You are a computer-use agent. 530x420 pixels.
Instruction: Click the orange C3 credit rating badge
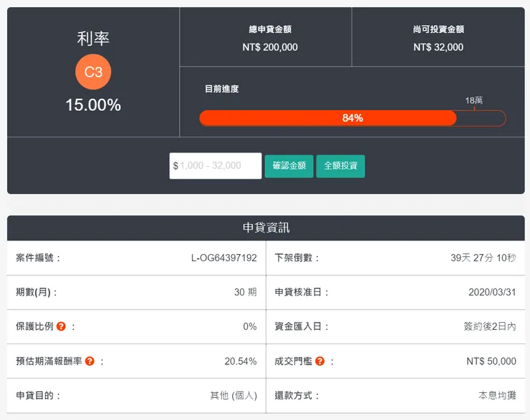point(93,72)
